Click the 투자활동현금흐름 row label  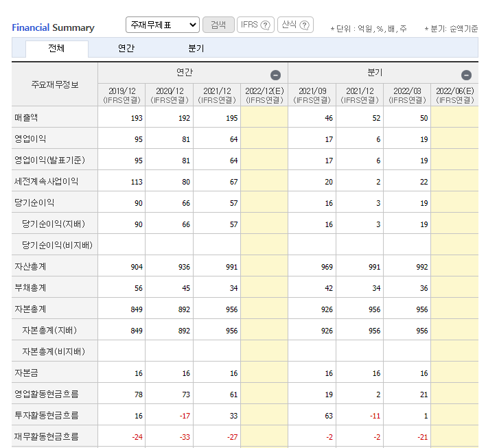pyautogui.click(x=47, y=416)
